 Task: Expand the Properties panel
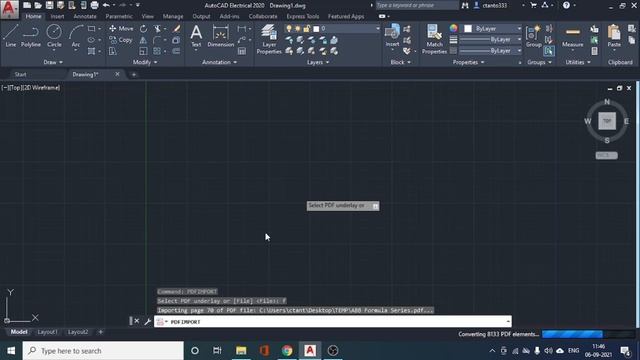point(468,62)
